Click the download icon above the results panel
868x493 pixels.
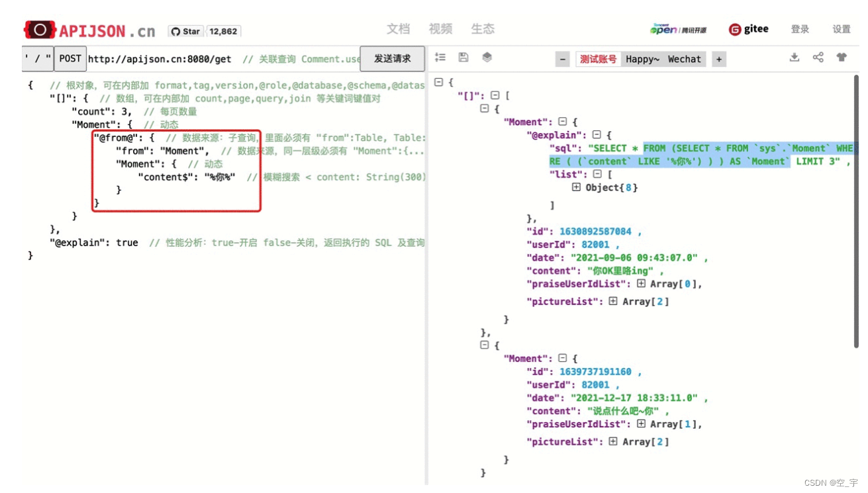795,58
